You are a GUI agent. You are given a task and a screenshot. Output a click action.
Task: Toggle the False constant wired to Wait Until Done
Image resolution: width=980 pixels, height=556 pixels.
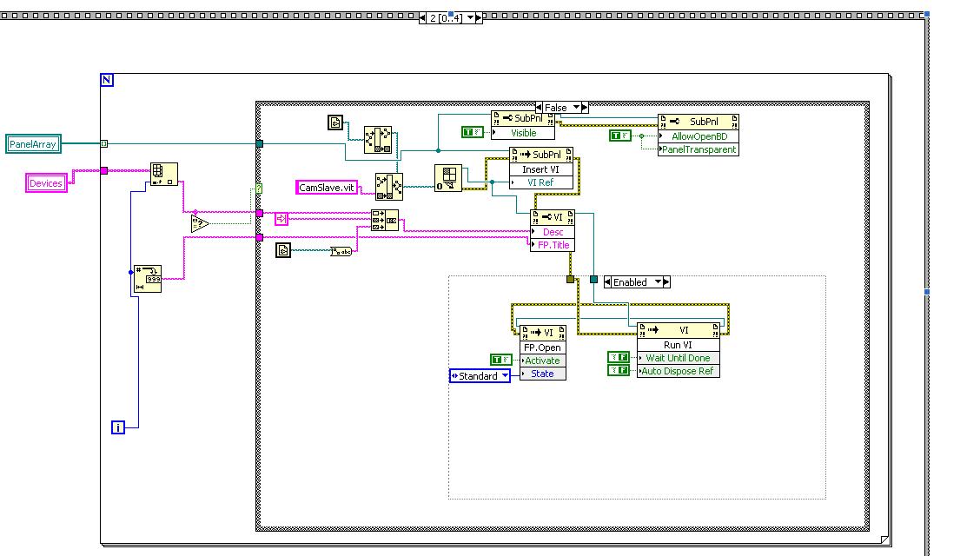(x=619, y=357)
